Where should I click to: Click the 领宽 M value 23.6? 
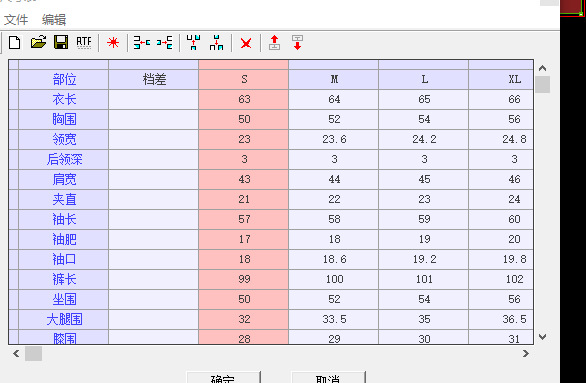pyautogui.click(x=334, y=139)
